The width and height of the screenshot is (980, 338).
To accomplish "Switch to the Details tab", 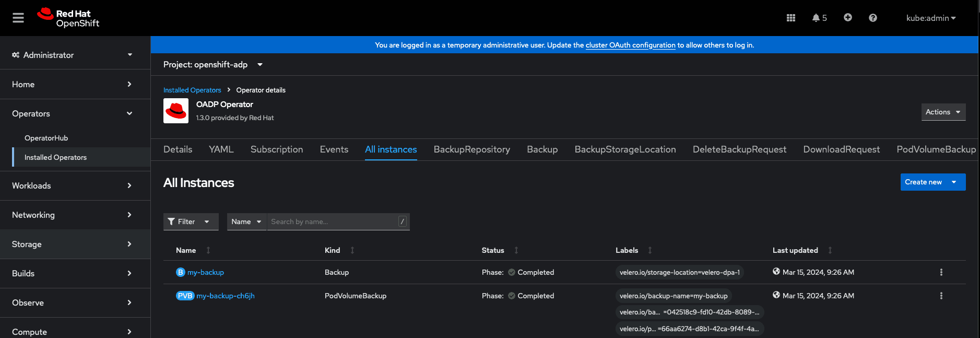I will click(x=178, y=149).
